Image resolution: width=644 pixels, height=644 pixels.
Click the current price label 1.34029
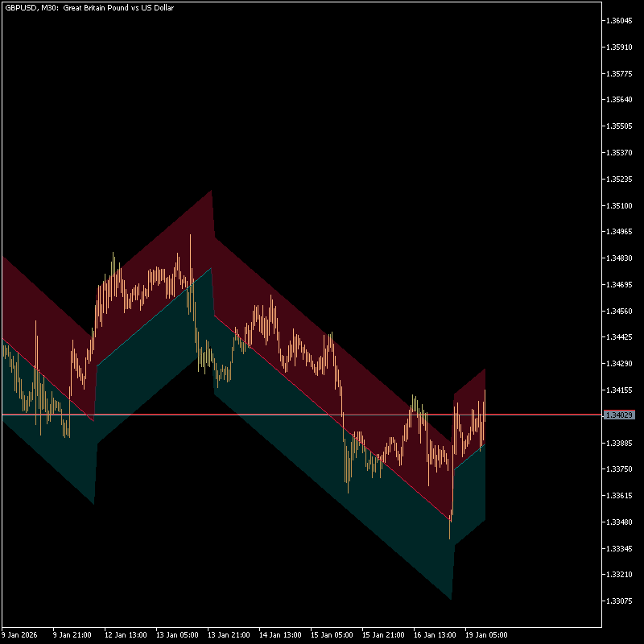(x=620, y=415)
